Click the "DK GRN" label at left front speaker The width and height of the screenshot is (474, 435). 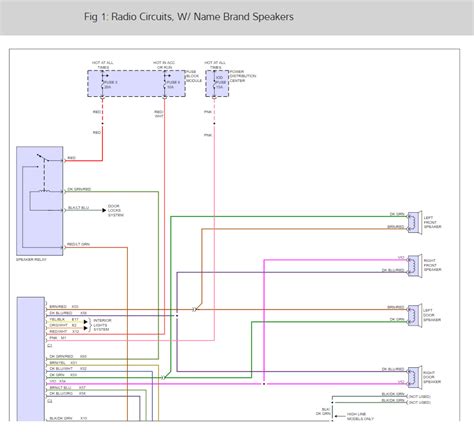pyautogui.click(x=397, y=214)
